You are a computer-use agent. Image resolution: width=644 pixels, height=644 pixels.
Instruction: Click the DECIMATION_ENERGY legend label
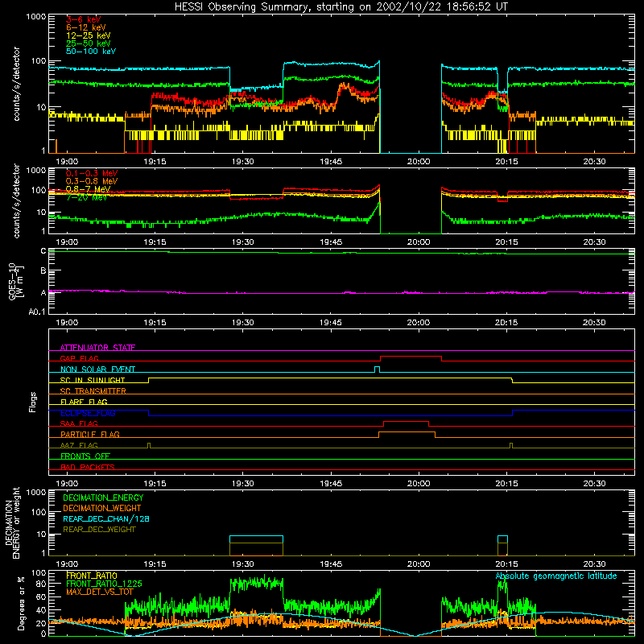(103, 497)
